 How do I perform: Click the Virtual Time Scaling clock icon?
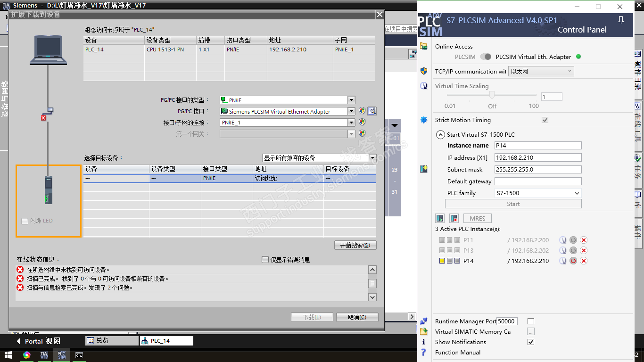pos(424,86)
